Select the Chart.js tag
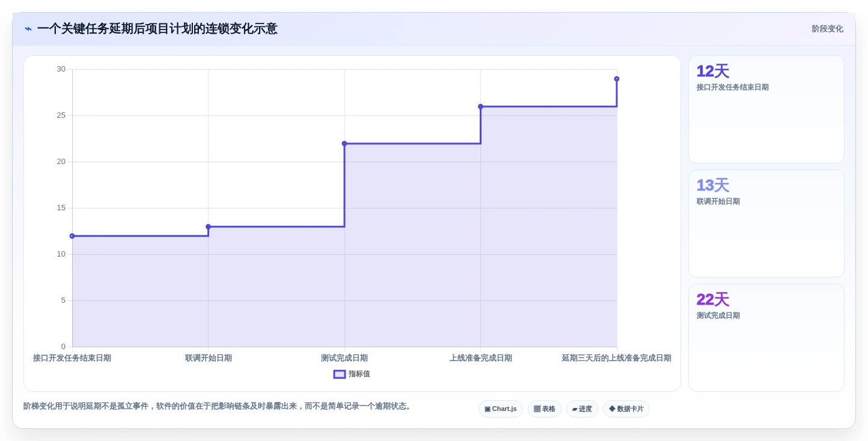Viewport: 868px width, 441px height. tap(501, 409)
